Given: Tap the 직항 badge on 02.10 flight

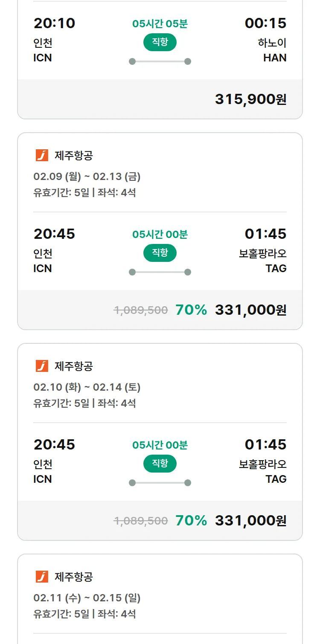Looking at the screenshot, I should [160, 464].
